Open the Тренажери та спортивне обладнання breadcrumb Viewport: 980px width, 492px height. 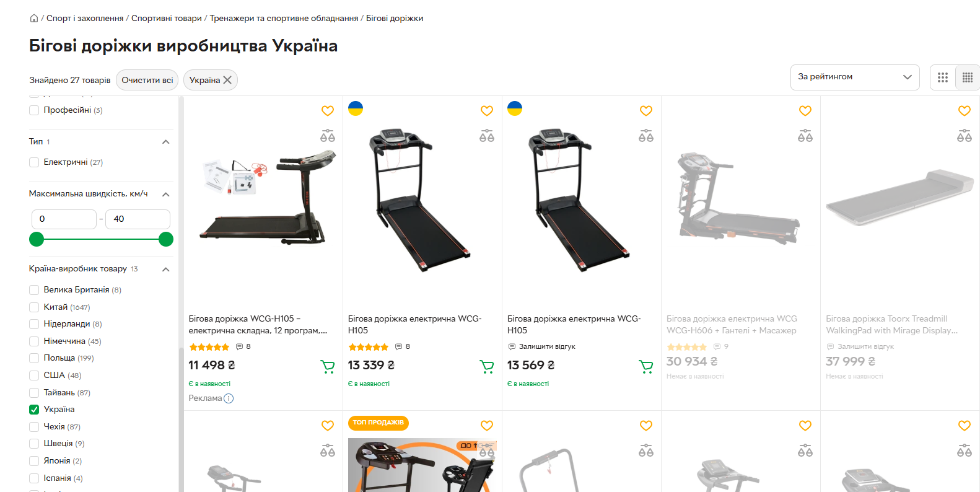coord(284,19)
